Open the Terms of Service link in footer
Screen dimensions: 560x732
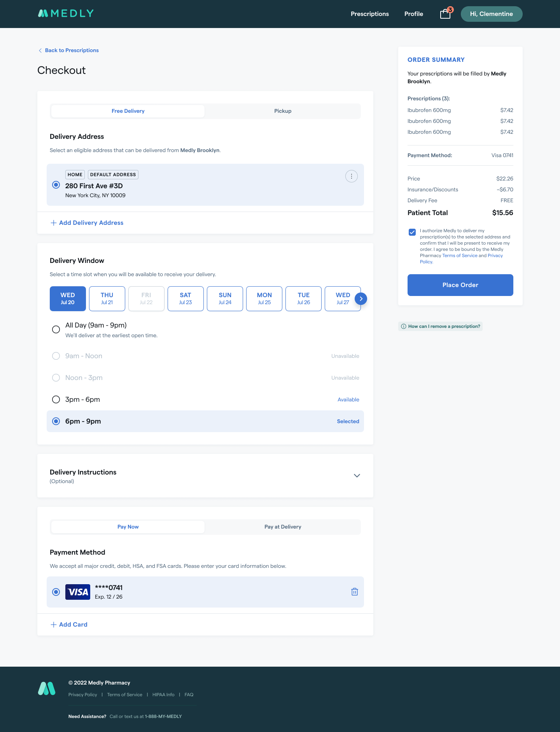[x=124, y=694]
